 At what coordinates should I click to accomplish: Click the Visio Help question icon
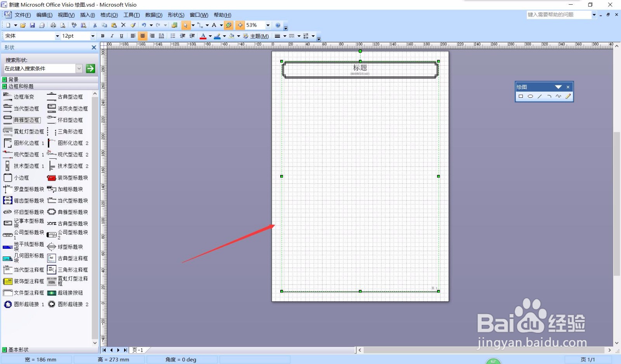pos(278,25)
